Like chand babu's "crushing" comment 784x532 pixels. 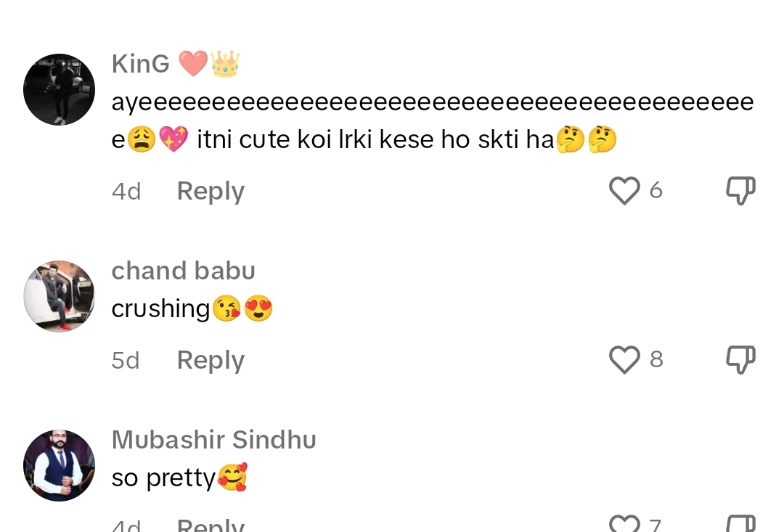tap(624, 360)
